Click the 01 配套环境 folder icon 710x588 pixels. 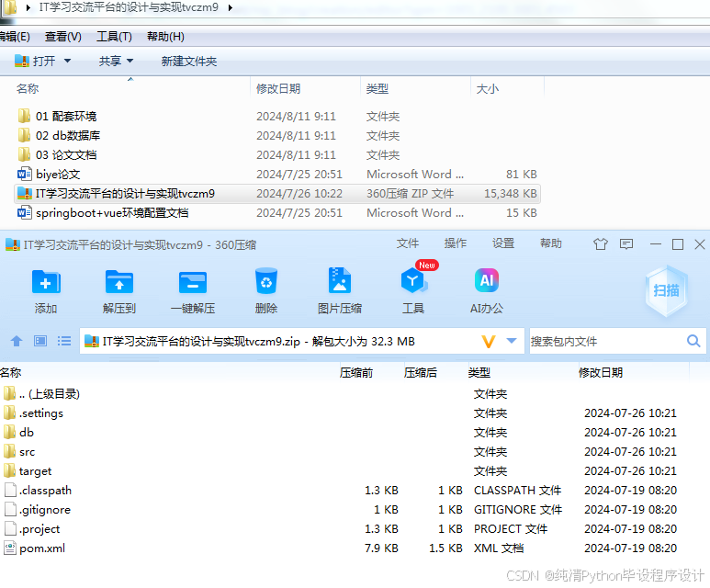(25, 116)
